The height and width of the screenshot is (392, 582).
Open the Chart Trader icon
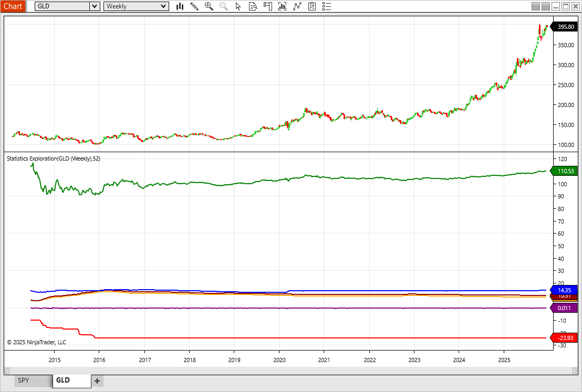[268, 6]
